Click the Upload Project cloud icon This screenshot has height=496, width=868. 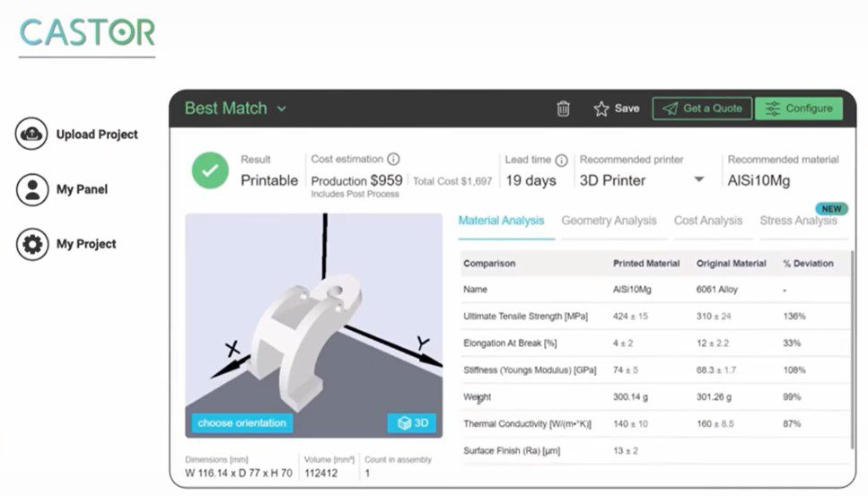[x=31, y=135]
